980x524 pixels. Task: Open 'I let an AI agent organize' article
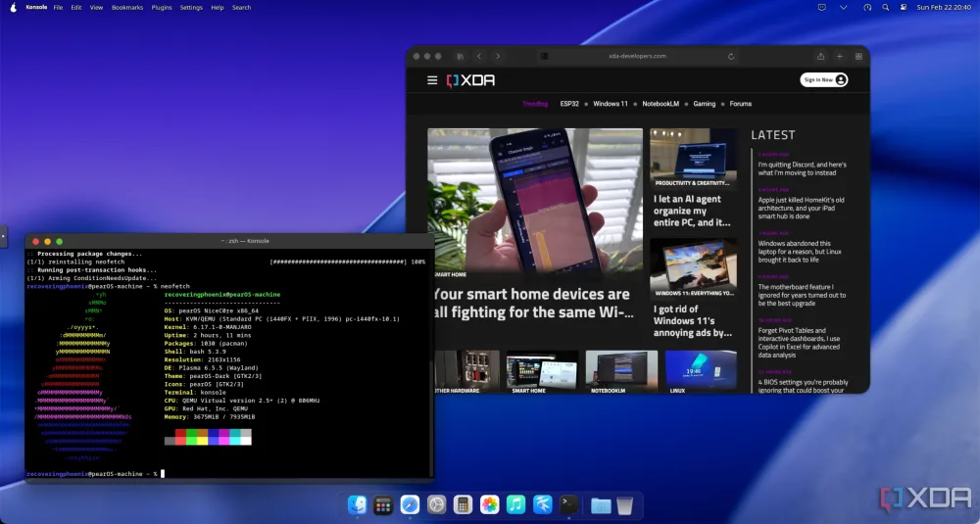(x=693, y=211)
